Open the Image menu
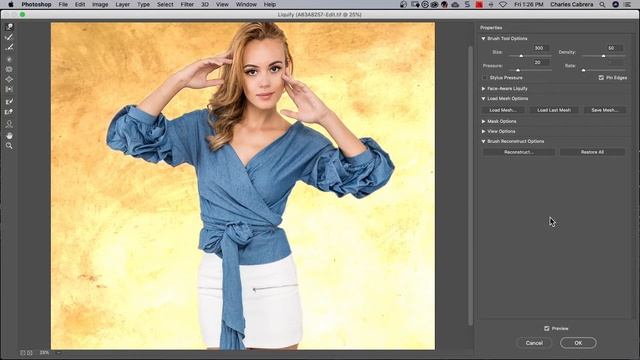 [100, 4]
